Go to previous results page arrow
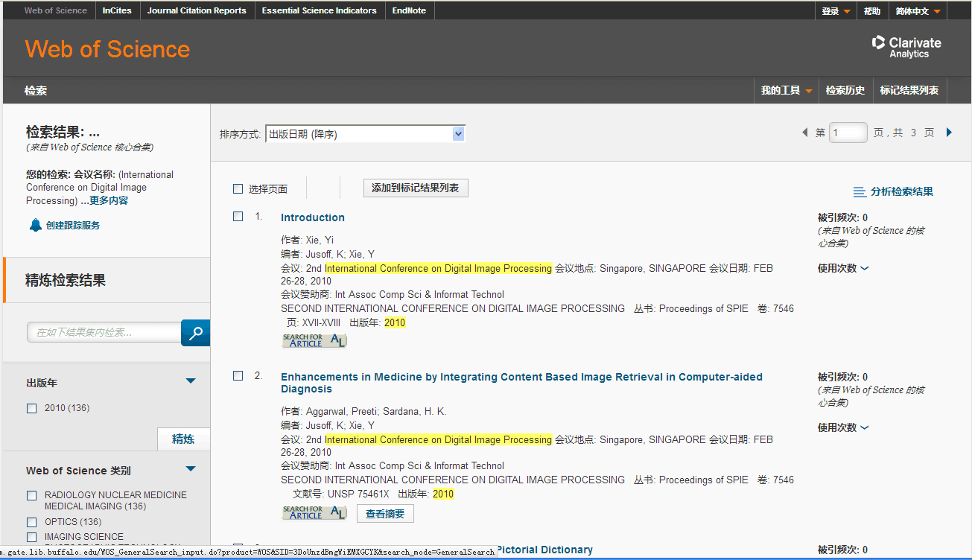 (x=804, y=133)
